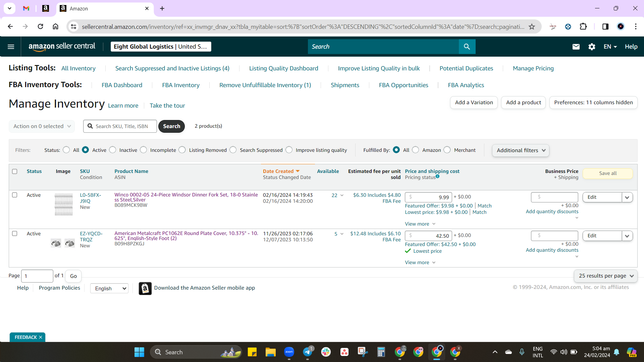Open File Explorer from the taskbar
This screenshot has height=362, width=644.
tap(271, 352)
